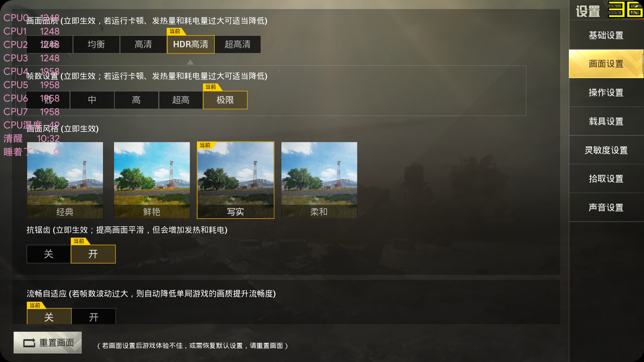Set frame rate to 中
The image size is (644, 362).
(x=92, y=100)
